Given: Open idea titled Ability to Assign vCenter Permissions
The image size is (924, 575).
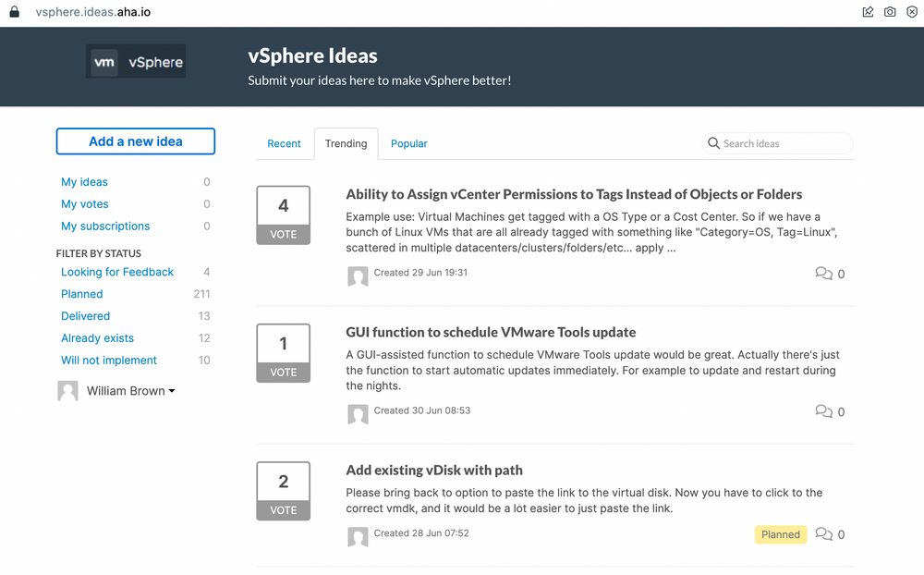Looking at the screenshot, I should click(574, 194).
